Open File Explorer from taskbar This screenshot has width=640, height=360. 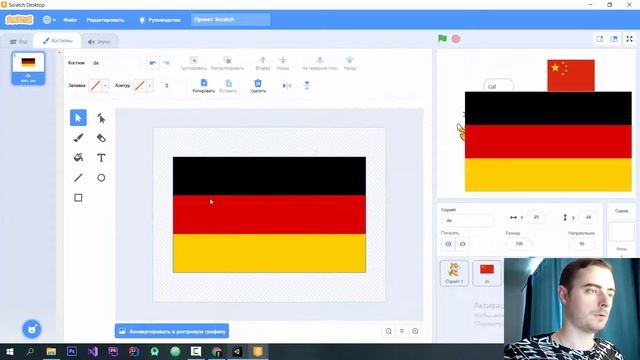[51, 351]
